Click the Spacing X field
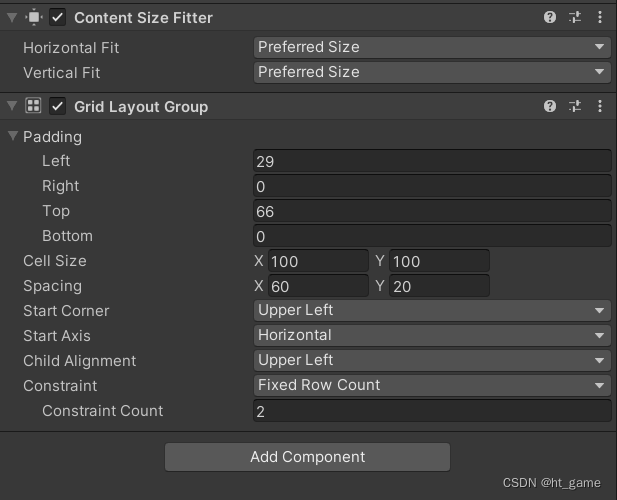Image resolution: width=617 pixels, height=500 pixels. (318, 286)
